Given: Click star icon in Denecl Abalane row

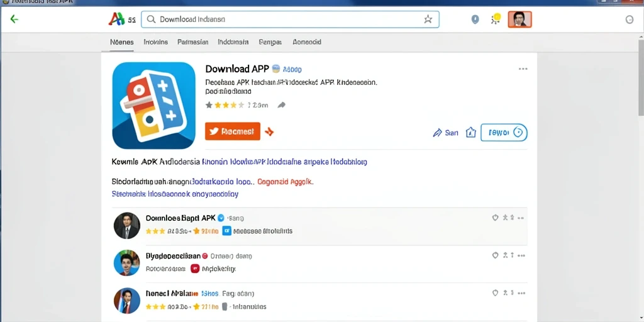Looking at the screenshot, I should click(505, 293).
